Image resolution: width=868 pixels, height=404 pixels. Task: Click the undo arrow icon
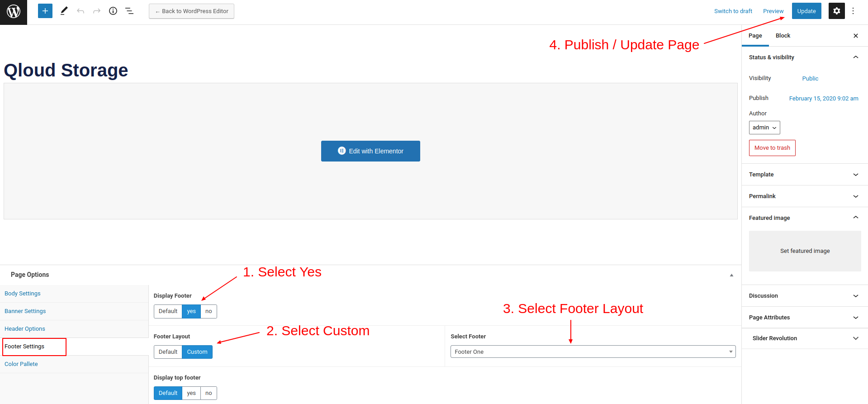(x=81, y=11)
